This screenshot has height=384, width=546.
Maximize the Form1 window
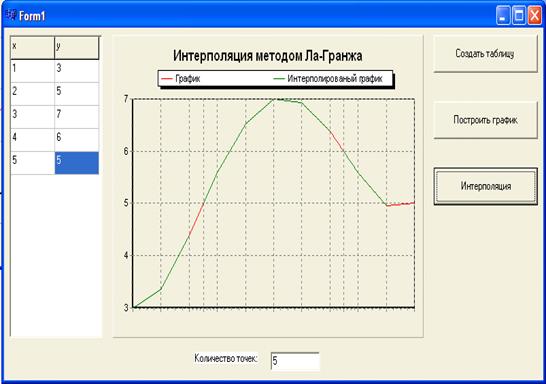(519, 16)
